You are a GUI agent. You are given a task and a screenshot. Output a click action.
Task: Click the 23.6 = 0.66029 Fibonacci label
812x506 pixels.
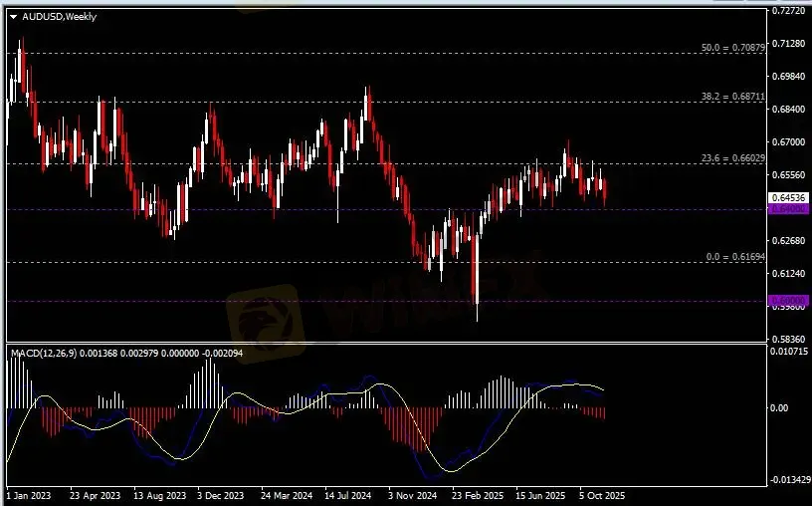coord(732,157)
